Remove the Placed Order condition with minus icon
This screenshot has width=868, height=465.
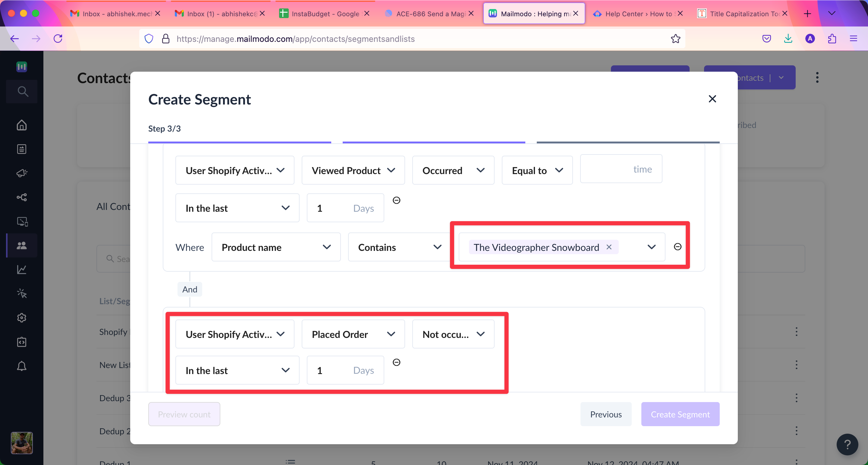(397, 362)
